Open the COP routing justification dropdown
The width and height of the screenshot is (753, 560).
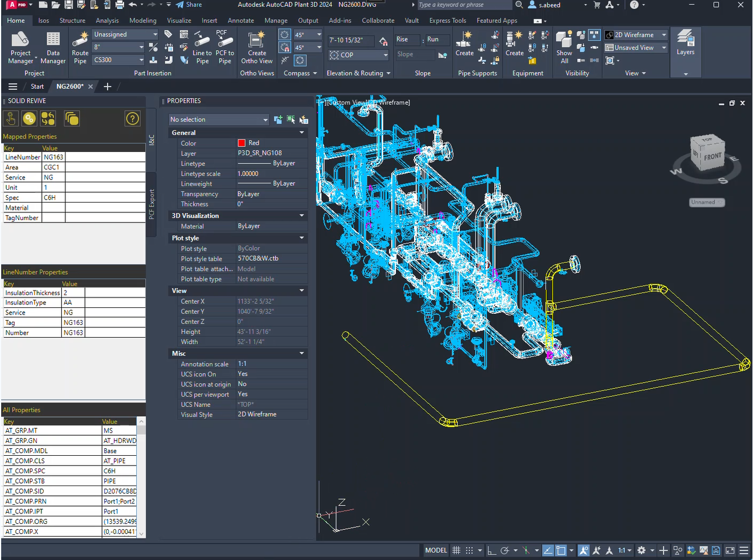359,55
